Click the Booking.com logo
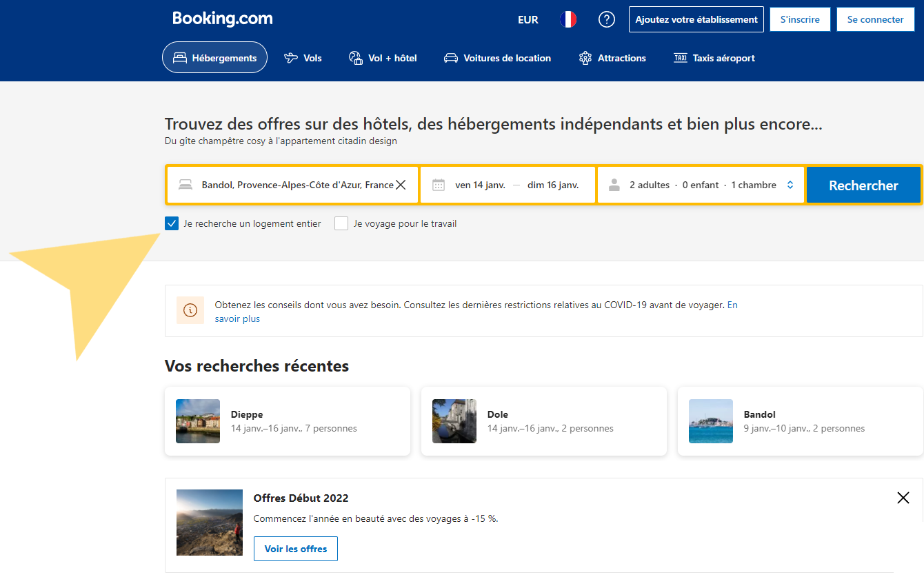 pyautogui.click(x=222, y=19)
